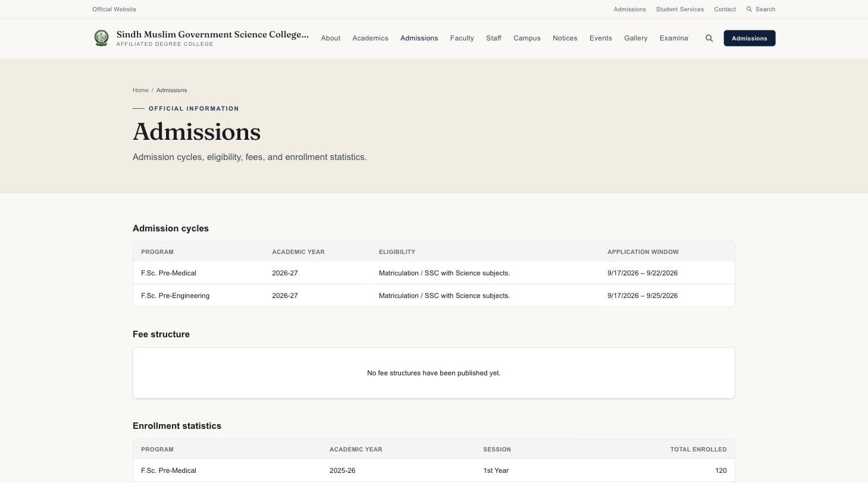Click the dark Admissions button
The image size is (868, 483).
(750, 38)
